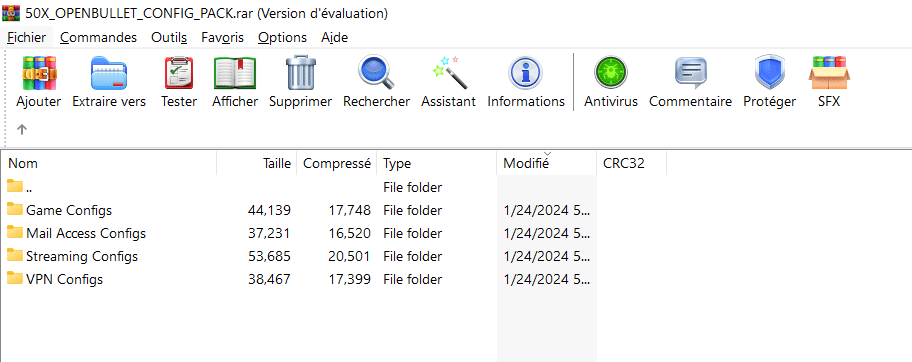912x362 pixels.
Task: Start the Antivirus scan icon
Action: pos(611,73)
